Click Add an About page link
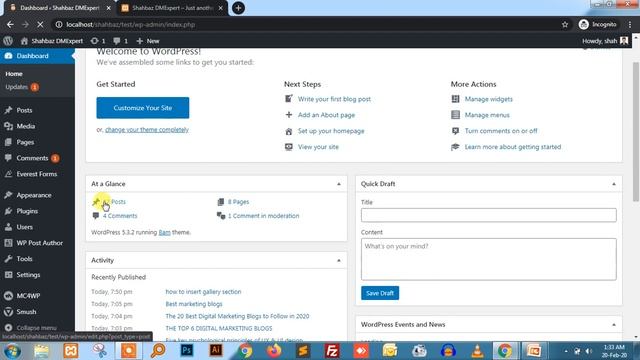 (326, 115)
